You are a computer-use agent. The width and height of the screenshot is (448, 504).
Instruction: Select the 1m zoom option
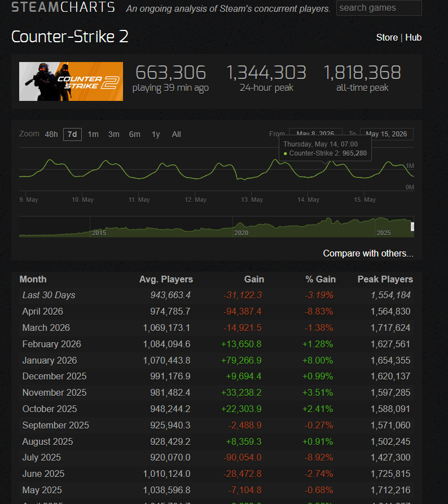pyautogui.click(x=93, y=134)
